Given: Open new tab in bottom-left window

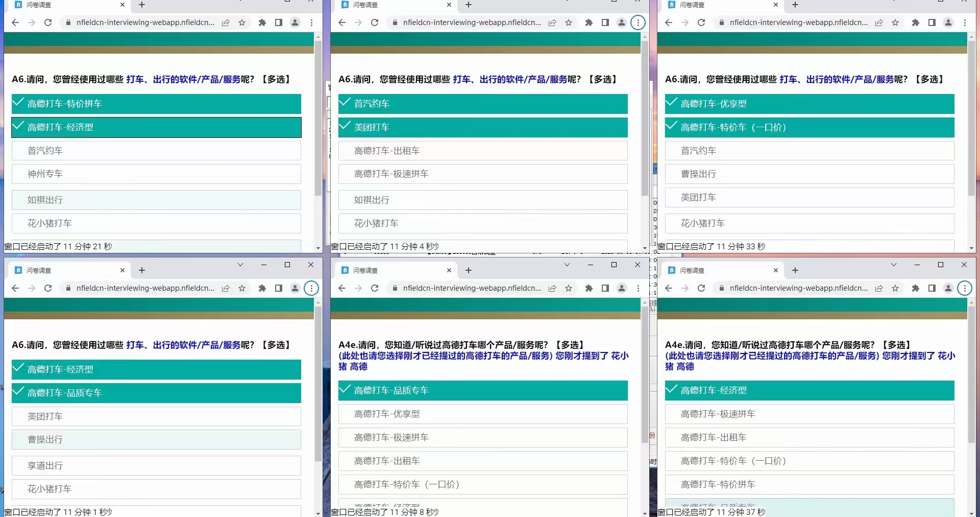Looking at the screenshot, I should (x=142, y=270).
